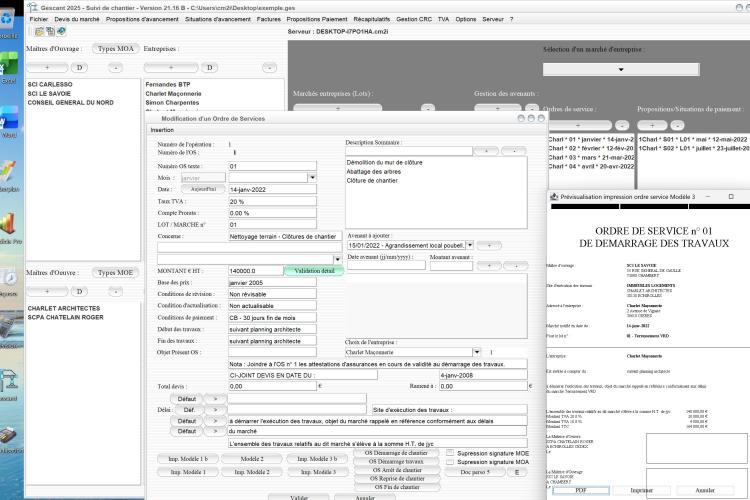750x500 pixels.
Task: Click the Imp. Modèle 3 button
Action: [317, 472]
